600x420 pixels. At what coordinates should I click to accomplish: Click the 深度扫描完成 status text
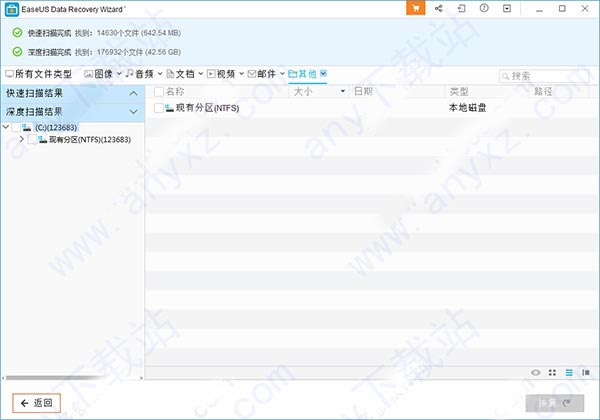coord(49,52)
